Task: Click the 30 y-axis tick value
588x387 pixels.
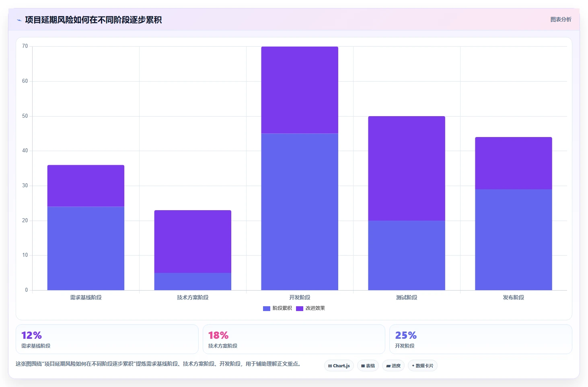Action: [x=25, y=186]
